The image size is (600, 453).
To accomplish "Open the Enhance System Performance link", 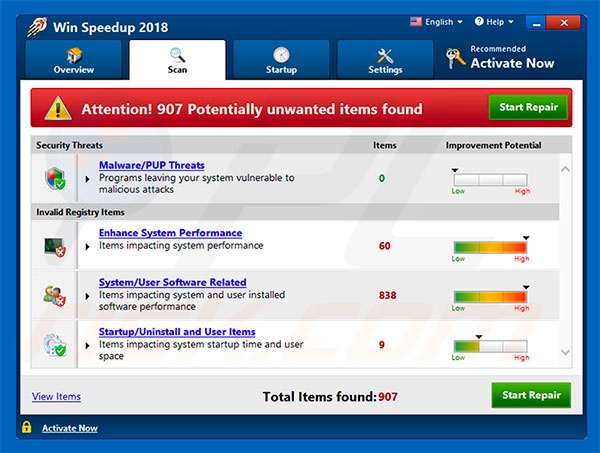I will pos(170,233).
